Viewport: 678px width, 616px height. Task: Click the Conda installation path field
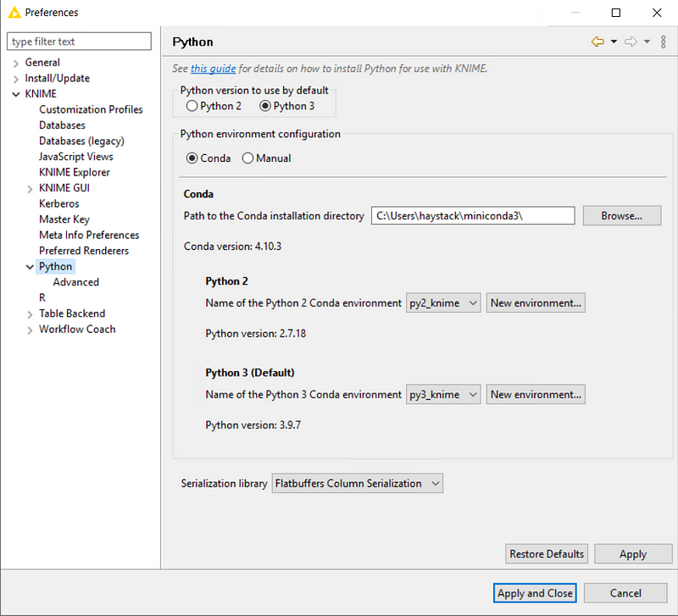473,216
